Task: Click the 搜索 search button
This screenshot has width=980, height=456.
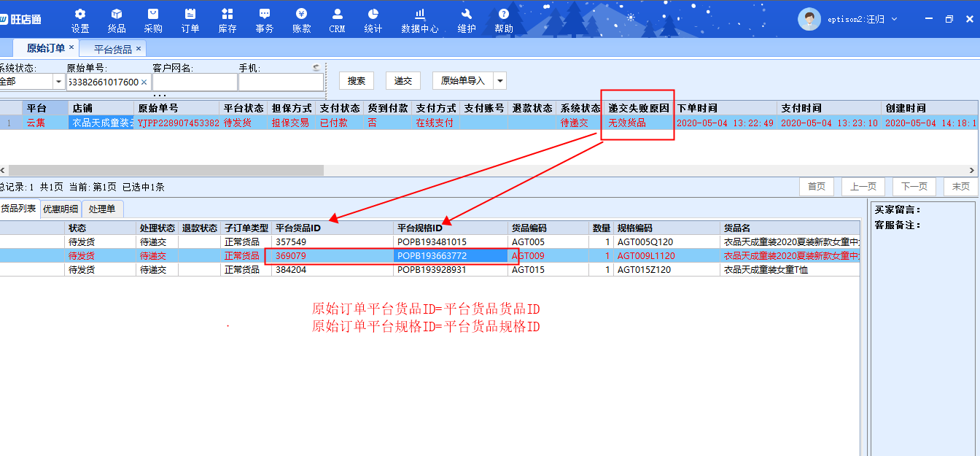Action: coord(357,81)
